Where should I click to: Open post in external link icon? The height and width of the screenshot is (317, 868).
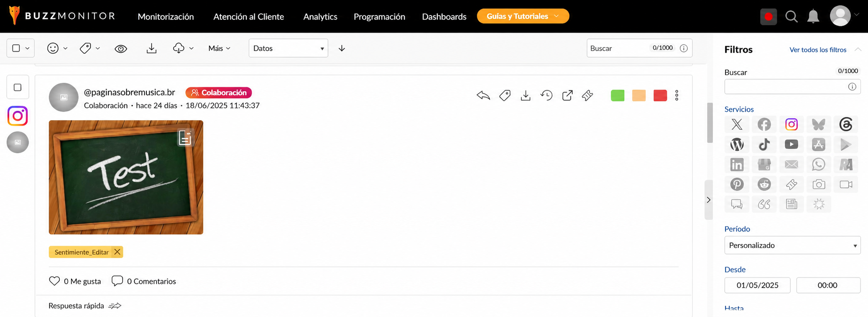(x=567, y=95)
